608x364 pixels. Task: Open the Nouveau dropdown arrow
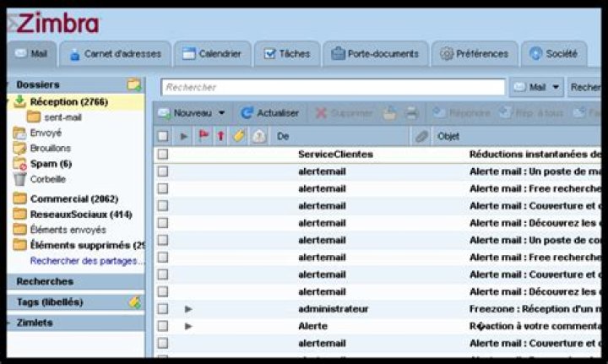click(x=222, y=113)
